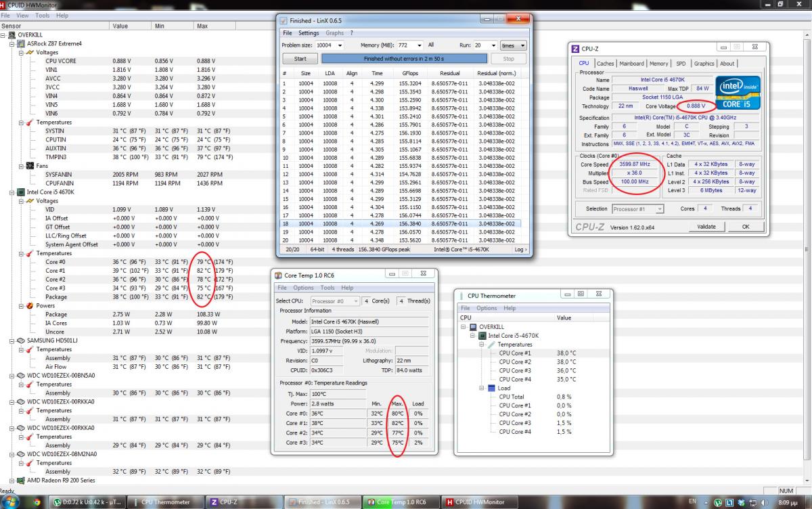The image size is (812, 509).
Task: Click the AMD Radeon R9 200 Series icon
Action: coord(21,481)
